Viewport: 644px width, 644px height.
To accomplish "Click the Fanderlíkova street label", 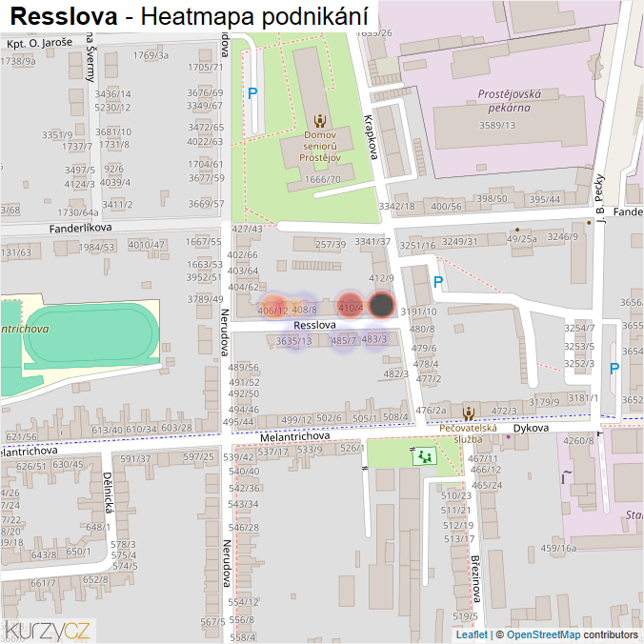I will click(x=80, y=228).
